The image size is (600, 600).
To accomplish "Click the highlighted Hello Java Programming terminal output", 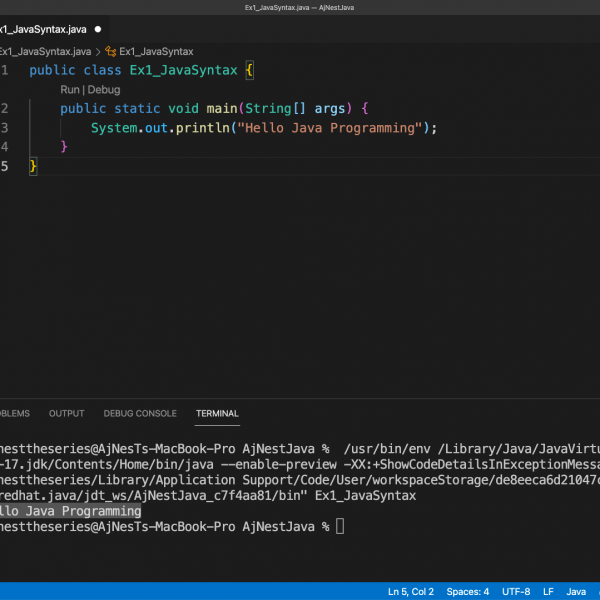I will (x=70, y=510).
